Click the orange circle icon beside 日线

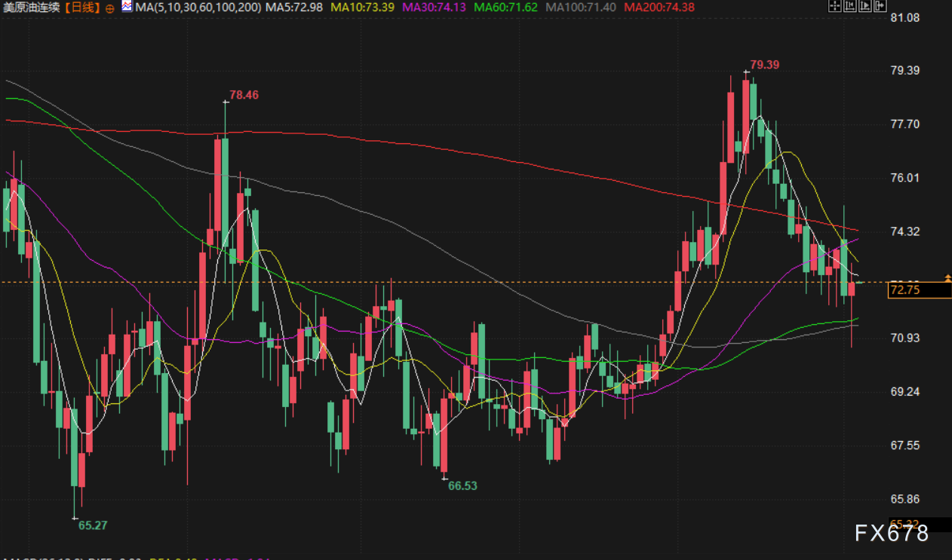110,8
